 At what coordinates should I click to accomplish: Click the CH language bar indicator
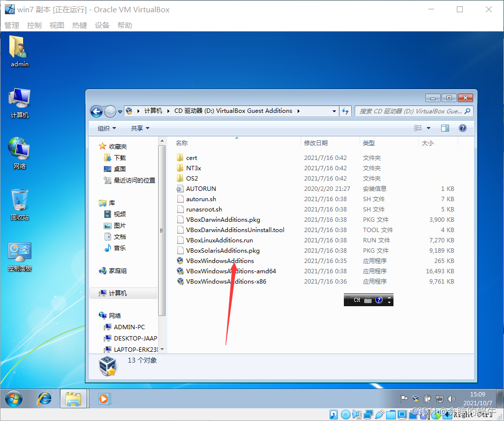click(x=357, y=300)
